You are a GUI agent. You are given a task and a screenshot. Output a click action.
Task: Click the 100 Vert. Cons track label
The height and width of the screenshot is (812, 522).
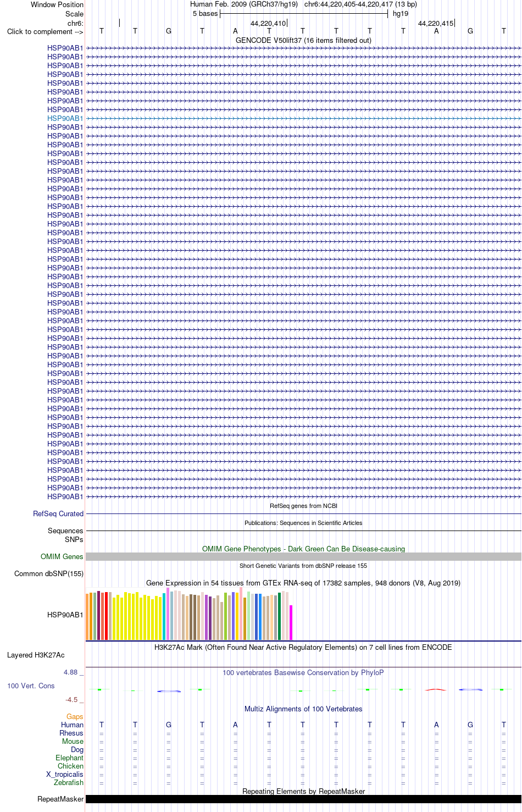click(x=31, y=686)
